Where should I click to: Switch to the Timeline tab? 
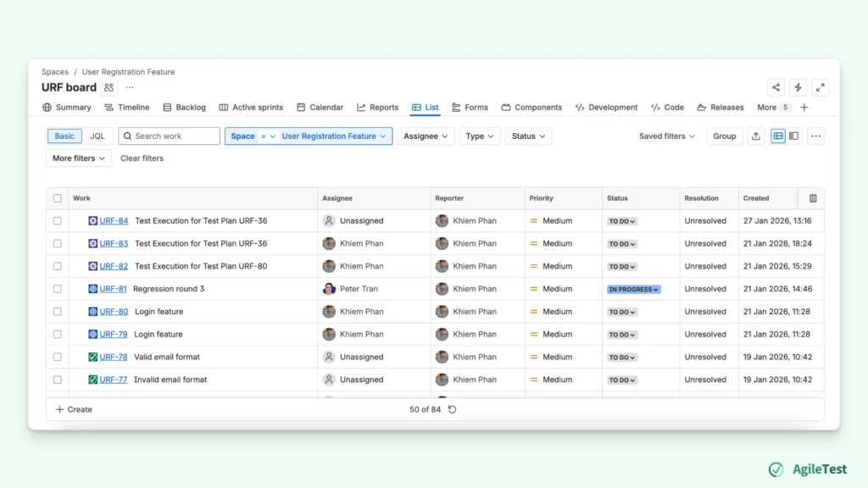pyautogui.click(x=127, y=108)
